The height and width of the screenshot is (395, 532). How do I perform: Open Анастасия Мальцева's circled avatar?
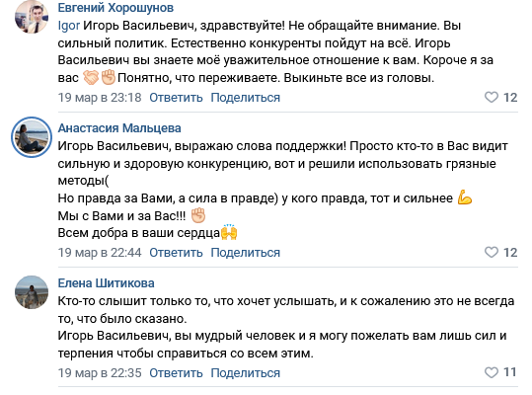tap(32, 137)
